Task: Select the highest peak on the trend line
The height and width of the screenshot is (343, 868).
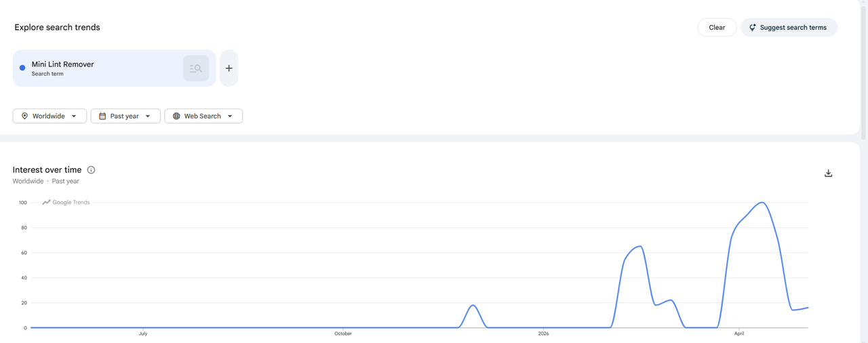Action: point(762,202)
